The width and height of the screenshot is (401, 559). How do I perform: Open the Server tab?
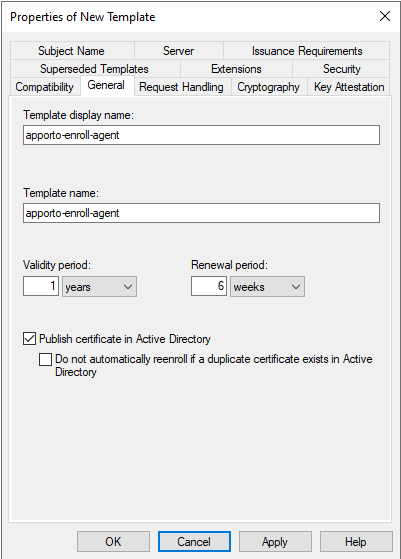[x=179, y=51]
